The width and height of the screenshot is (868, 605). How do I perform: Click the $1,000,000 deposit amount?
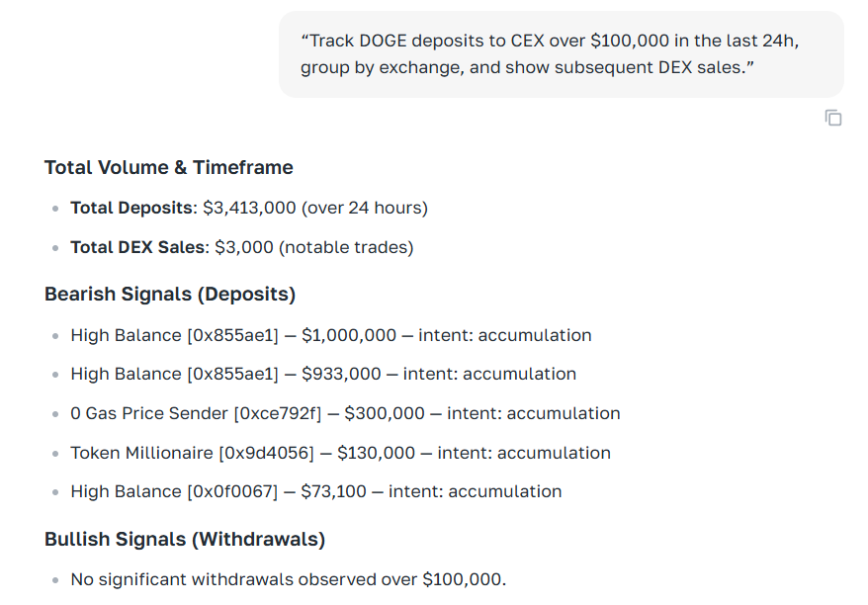(x=349, y=335)
